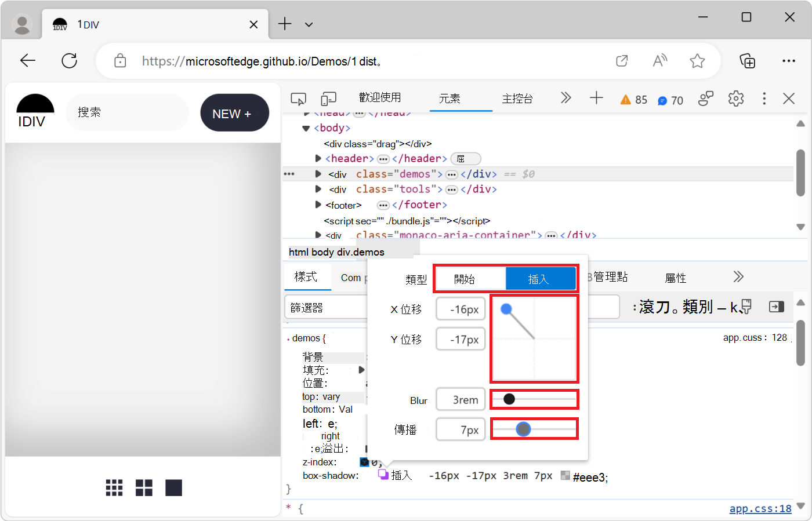812x521 pixels.
Task: Open the 85 warnings indicator
Action: click(633, 100)
